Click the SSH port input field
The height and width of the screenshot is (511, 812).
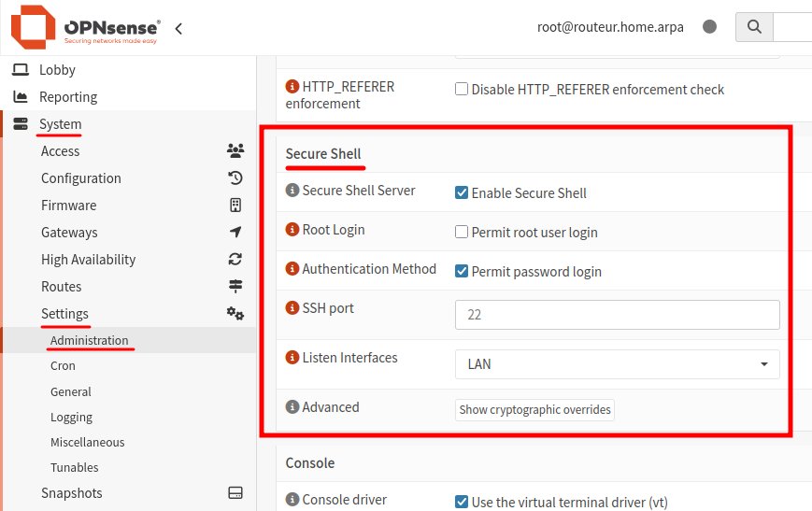pyautogui.click(x=617, y=315)
